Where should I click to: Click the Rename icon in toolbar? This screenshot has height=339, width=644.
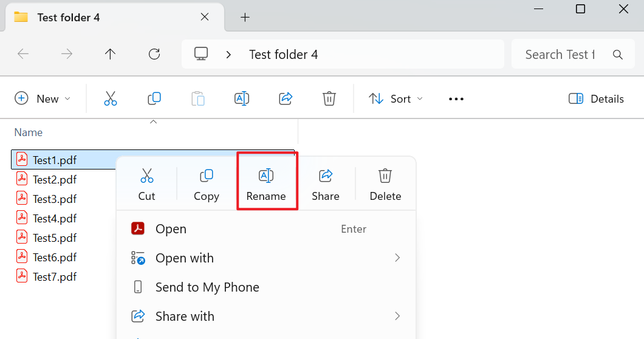pyautogui.click(x=242, y=98)
